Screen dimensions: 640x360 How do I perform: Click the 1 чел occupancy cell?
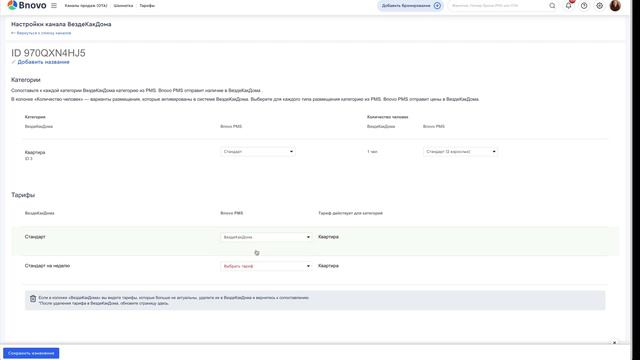[372, 151]
